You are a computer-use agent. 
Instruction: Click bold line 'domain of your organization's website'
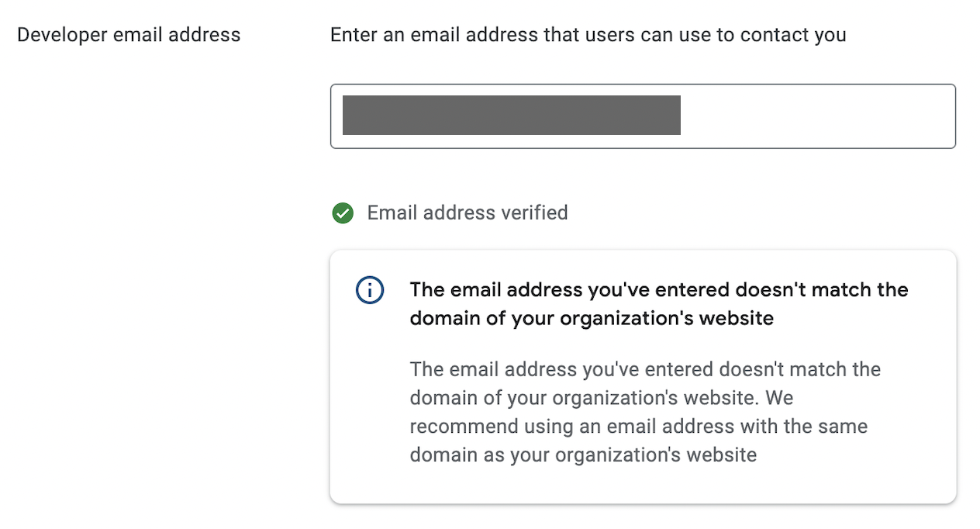pos(592,319)
